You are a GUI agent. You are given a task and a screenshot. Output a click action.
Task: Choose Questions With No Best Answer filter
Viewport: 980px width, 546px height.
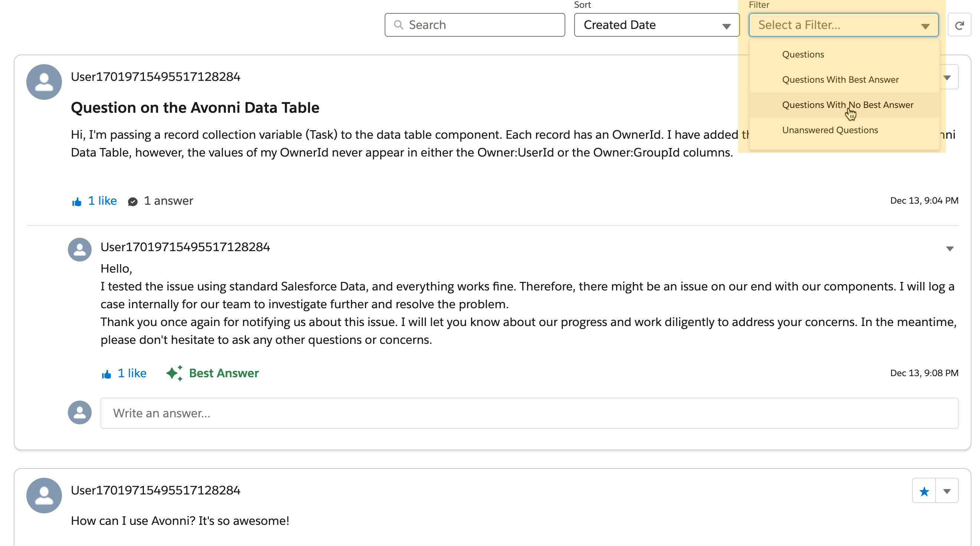847,105
